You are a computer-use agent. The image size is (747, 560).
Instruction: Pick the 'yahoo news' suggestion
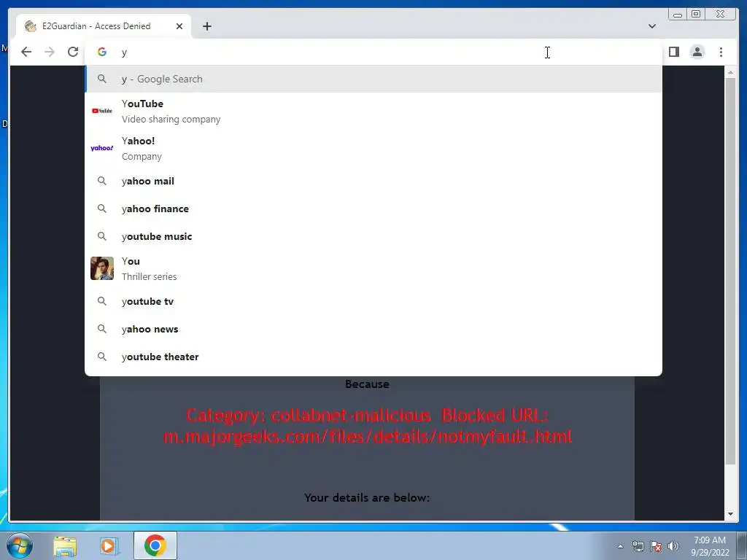click(373, 329)
